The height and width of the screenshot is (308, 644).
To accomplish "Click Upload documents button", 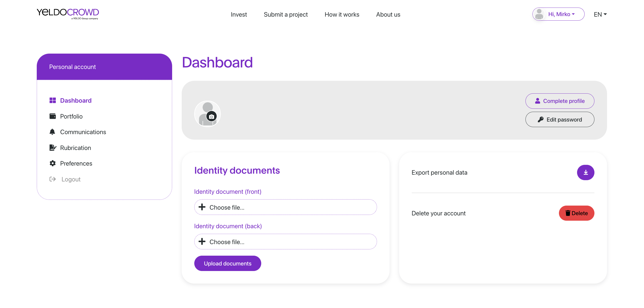I will (x=228, y=263).
